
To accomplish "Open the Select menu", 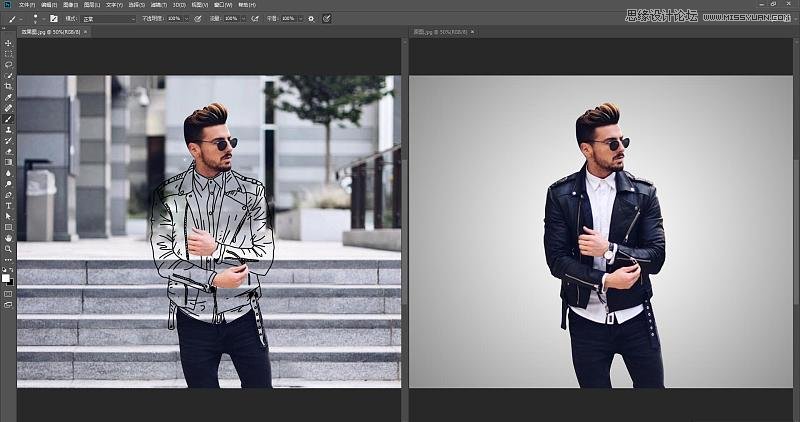I will pos(136,5).
